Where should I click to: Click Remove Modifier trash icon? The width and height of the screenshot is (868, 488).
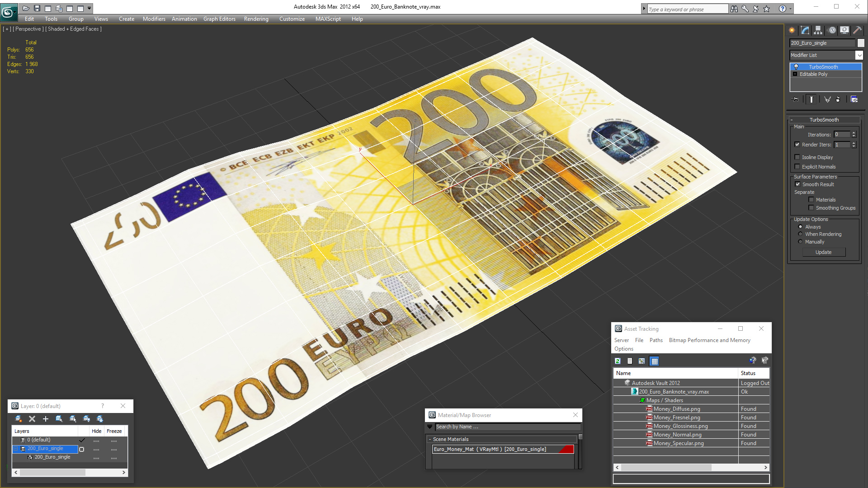click(838, 99)
